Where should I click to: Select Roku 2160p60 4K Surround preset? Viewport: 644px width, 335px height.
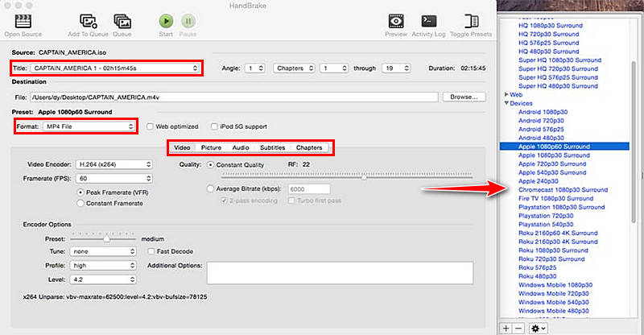(x=558, y=233)
